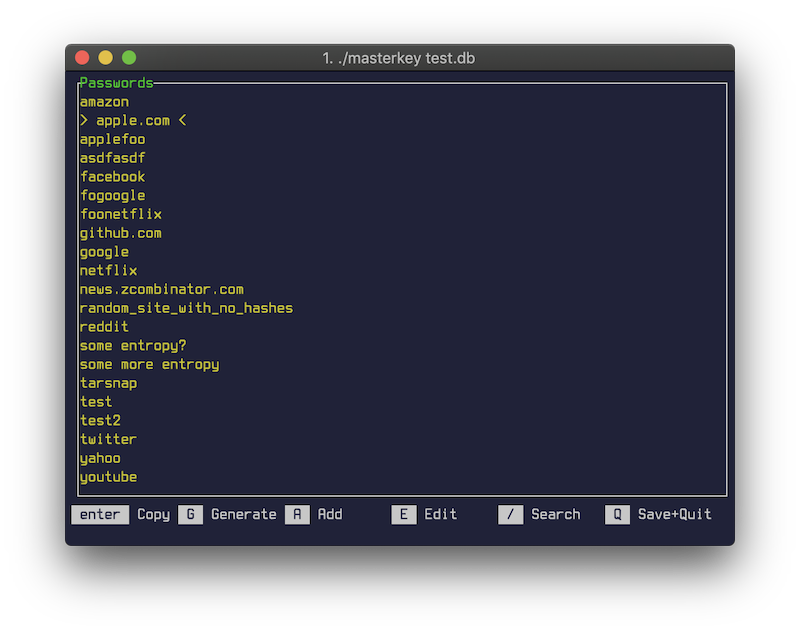
Task: Click the Add label
Action: (330, 514)
